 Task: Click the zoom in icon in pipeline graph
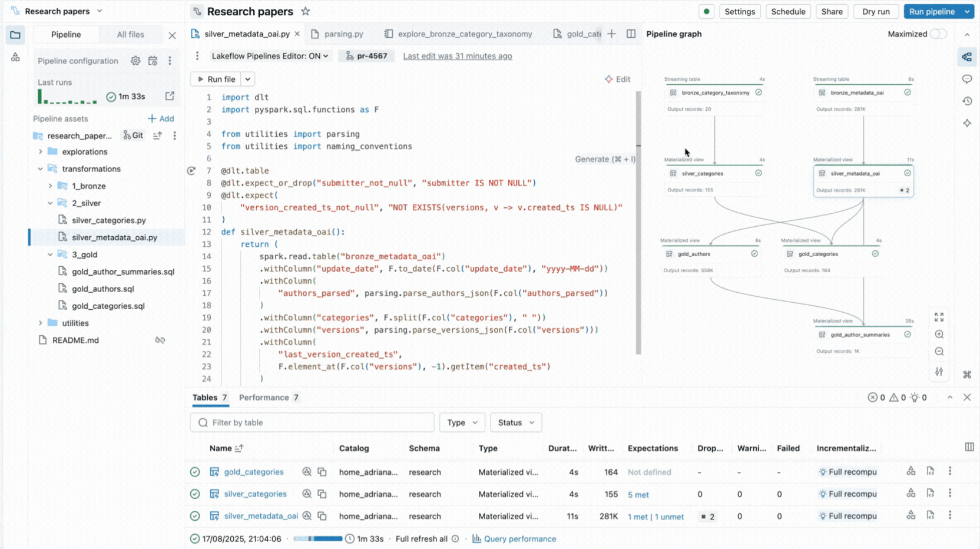(939, 335)
